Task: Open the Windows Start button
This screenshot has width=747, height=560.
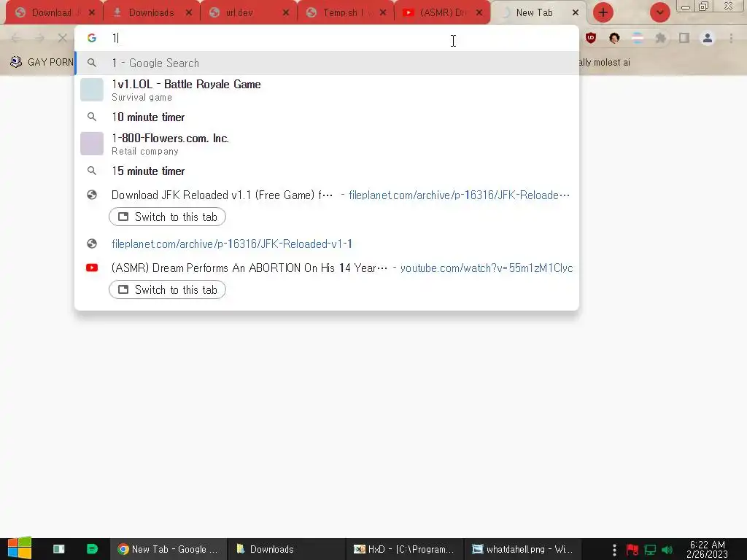Action: [19, 548]
